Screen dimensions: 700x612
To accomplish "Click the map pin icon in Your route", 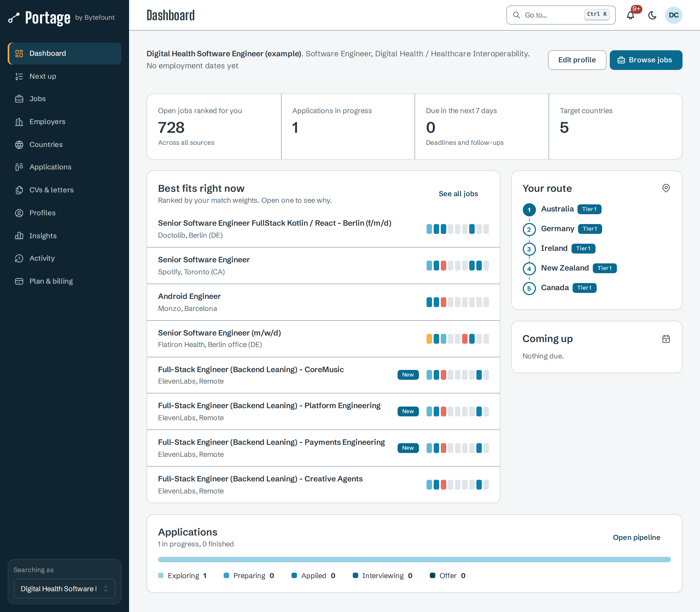I will point(666,188).
